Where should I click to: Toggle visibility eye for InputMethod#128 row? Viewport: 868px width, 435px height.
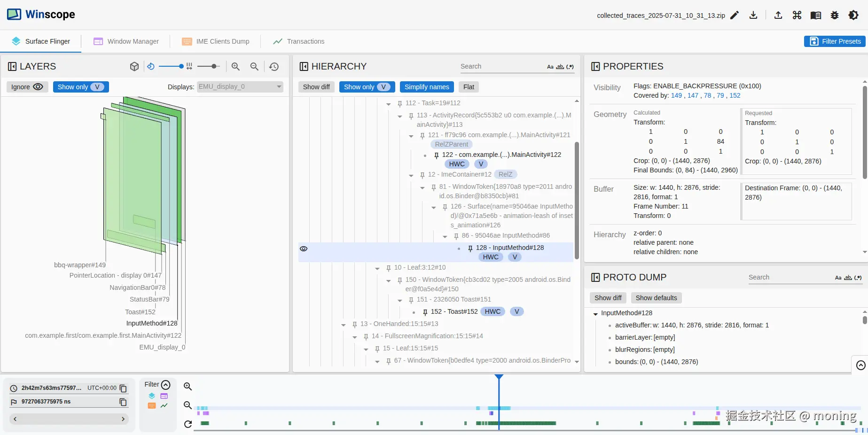pyautogui.click(x=304, y=249)
